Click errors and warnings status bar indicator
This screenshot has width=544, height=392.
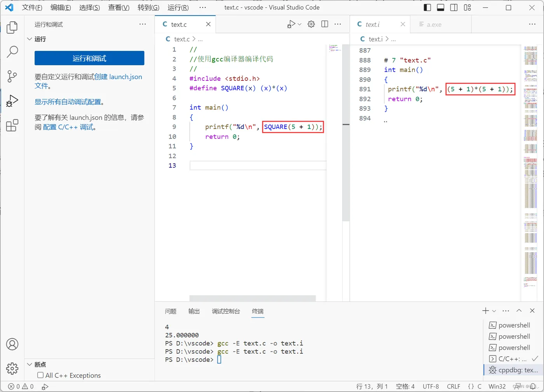pos(21,387)
